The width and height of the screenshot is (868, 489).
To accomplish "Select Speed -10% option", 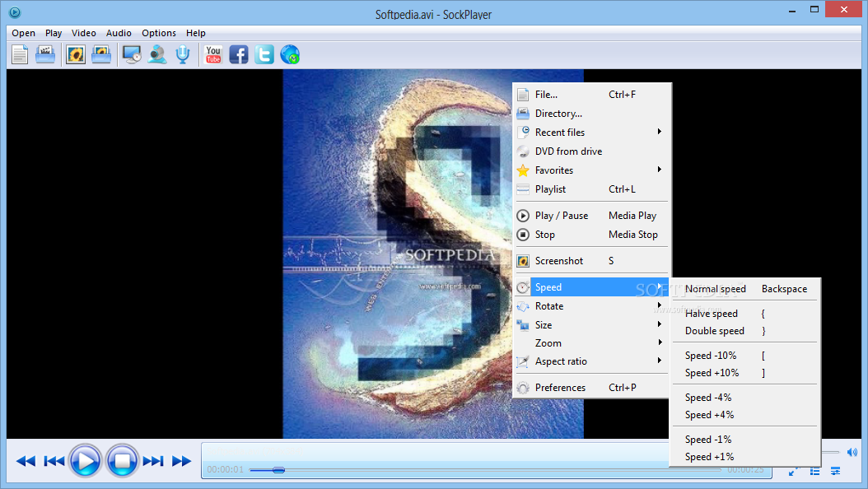I will 745,356.
